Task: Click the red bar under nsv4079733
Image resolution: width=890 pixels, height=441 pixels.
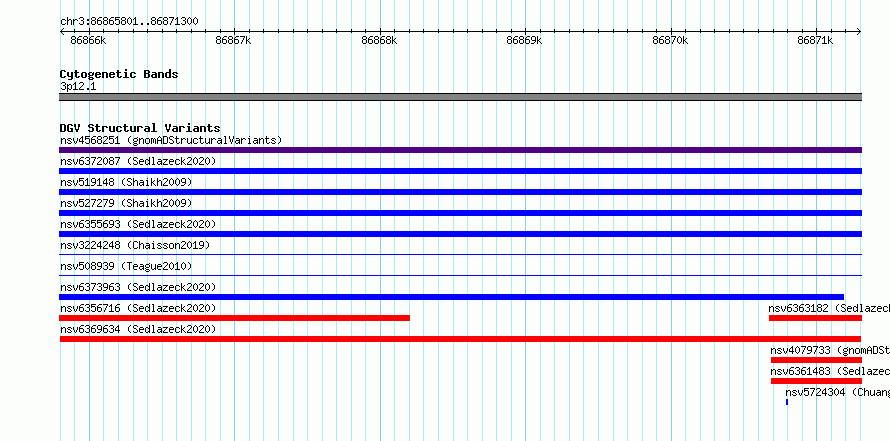Action: point(816,360)
